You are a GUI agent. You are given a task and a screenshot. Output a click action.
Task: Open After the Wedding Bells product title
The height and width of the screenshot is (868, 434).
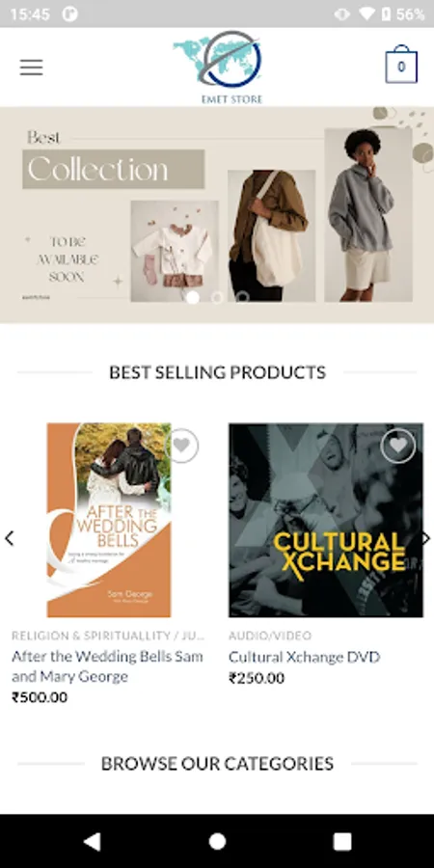click(107, 665)
